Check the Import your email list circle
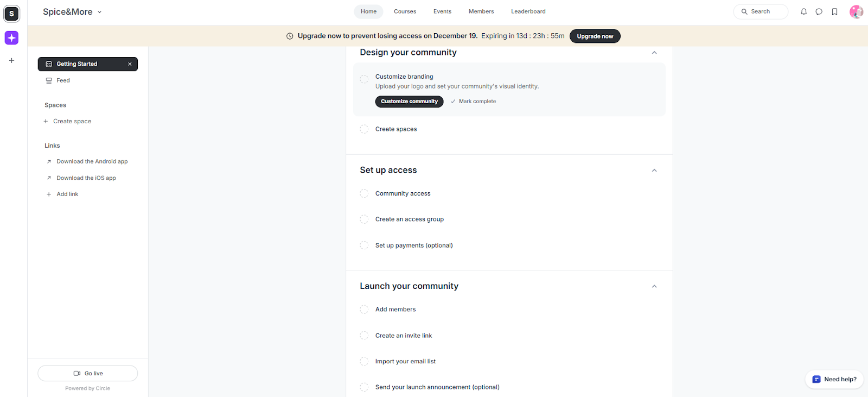Viewport: 868px width, 397px height. [x=364, y=362]
